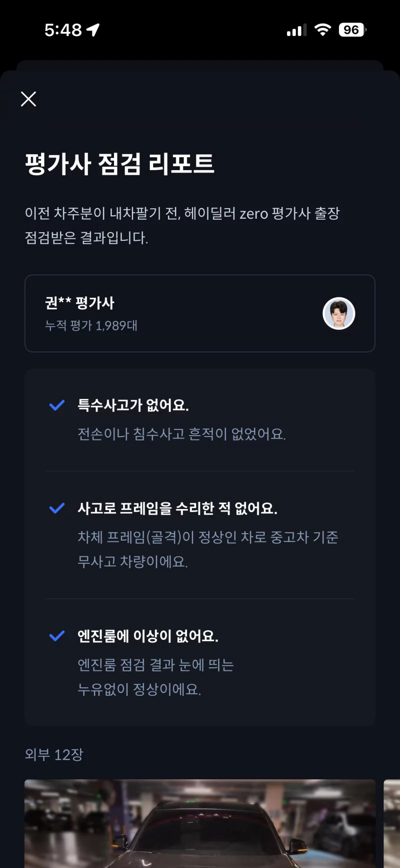Tap the Wi-Fi icon in status bar
Image resolution: width=400 pixels, height=868 pixels.
coord(322,30)
